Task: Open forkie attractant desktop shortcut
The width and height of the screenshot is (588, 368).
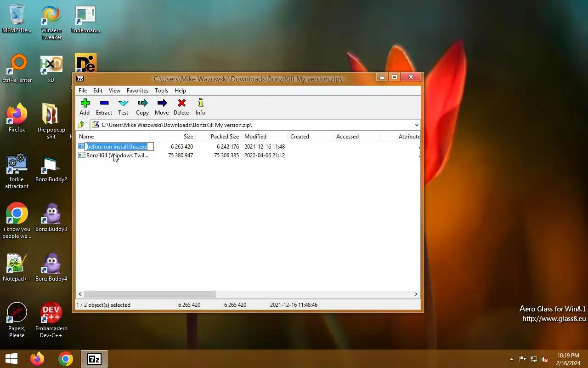Action: (x=17, y=171)
